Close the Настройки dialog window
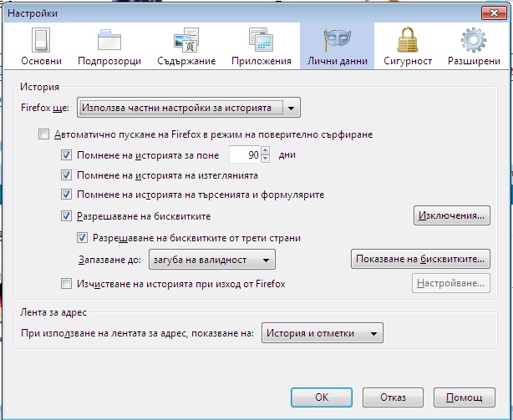This screenshot has height=420, width=513. [494, 13]
